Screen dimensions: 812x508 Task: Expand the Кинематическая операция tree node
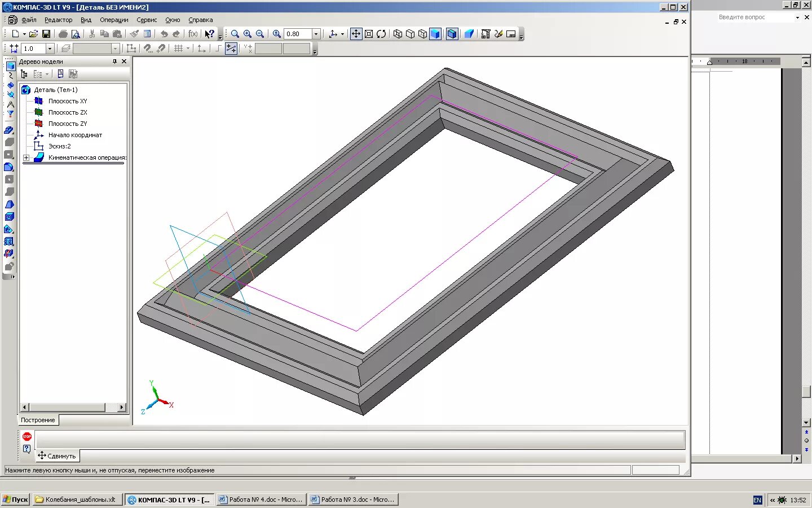[x=26, y=157]
